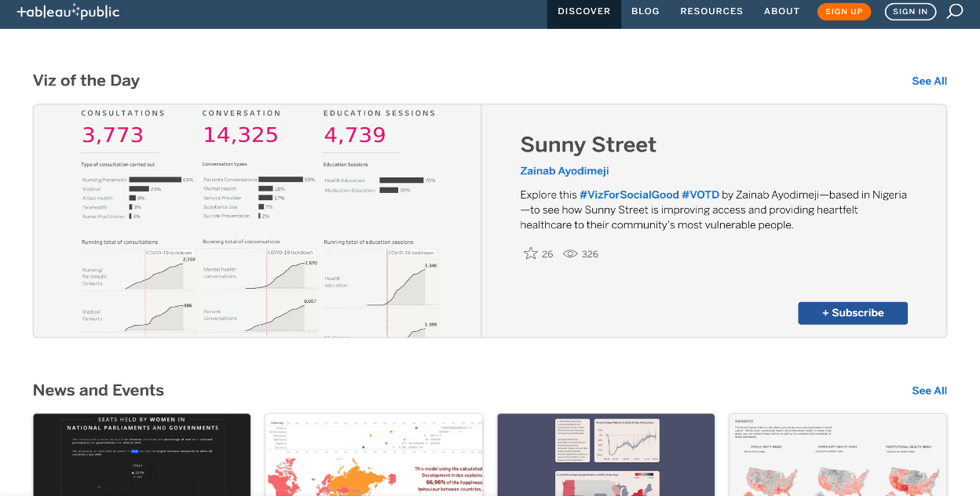Open the Resources menu
The image size is (980, 496).
(711, 12)
